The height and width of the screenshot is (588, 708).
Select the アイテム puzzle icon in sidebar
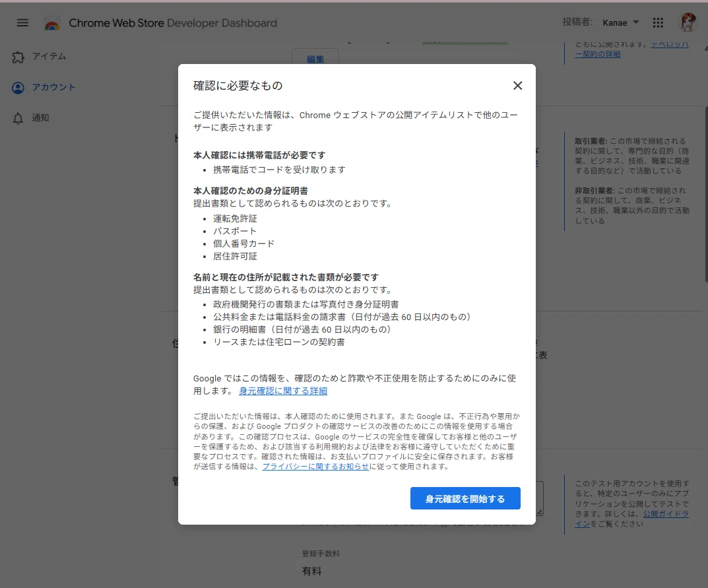coord(18,57)
